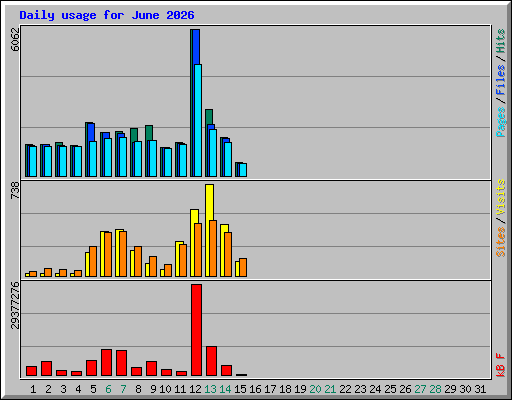Click the red KB bar for day 2
This screenshot has width=512, height=400.
tap(46, 369)
